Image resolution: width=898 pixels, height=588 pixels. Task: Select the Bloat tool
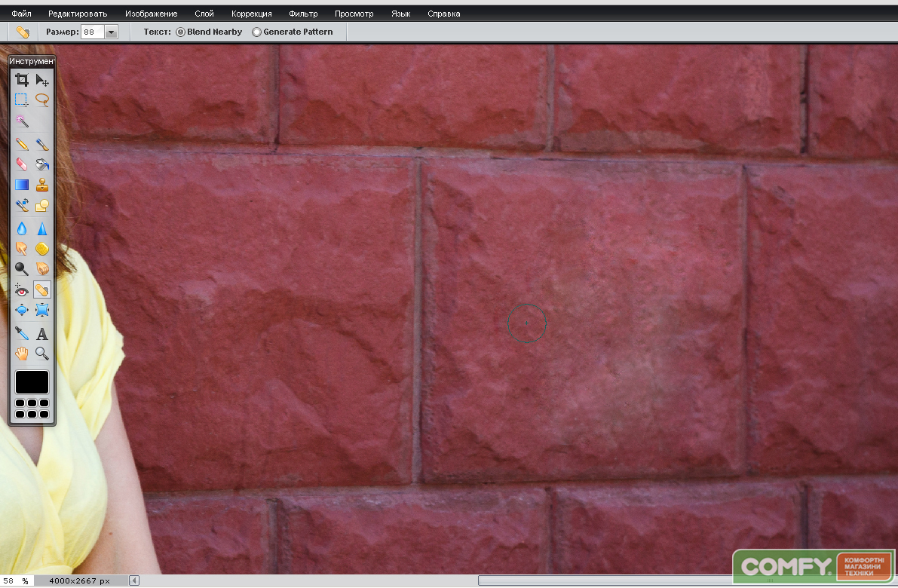tap(22, 310)
